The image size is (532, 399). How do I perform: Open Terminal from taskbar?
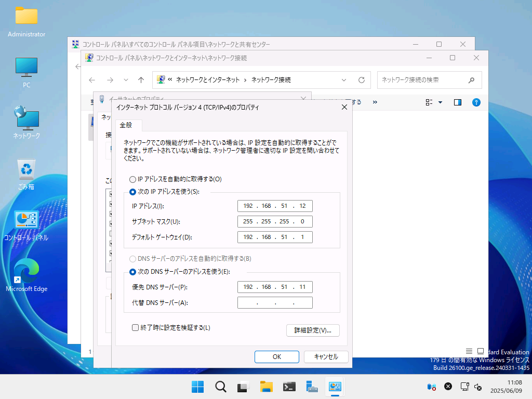(x=289, y=387)
